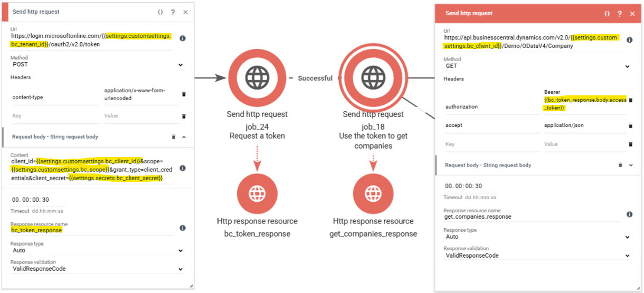Screen dimensions: 644x293
Task: Click info icon beside left Url field
Action: pos(182,38)
